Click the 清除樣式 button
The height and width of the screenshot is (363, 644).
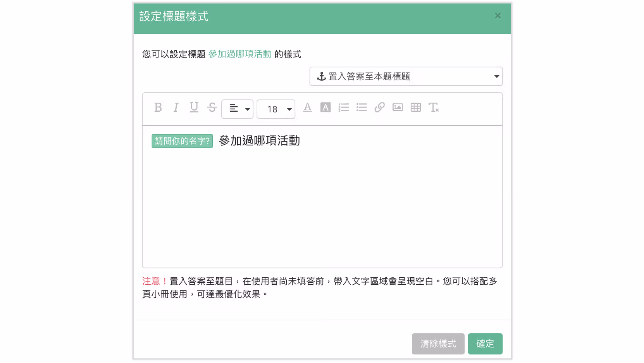438,344
